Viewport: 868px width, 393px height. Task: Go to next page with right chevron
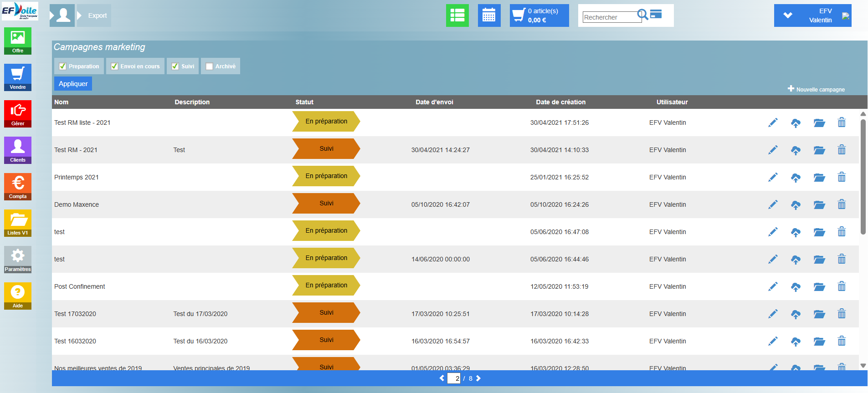pos(478,378)
